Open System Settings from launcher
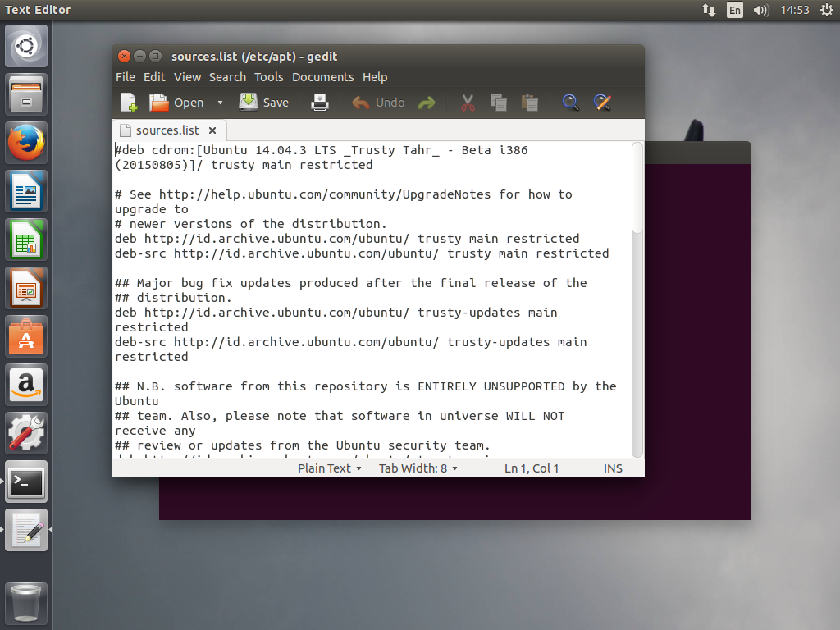The height and width of the screenshot is (630, 840). pyautogui.click(x=26, y=433)
